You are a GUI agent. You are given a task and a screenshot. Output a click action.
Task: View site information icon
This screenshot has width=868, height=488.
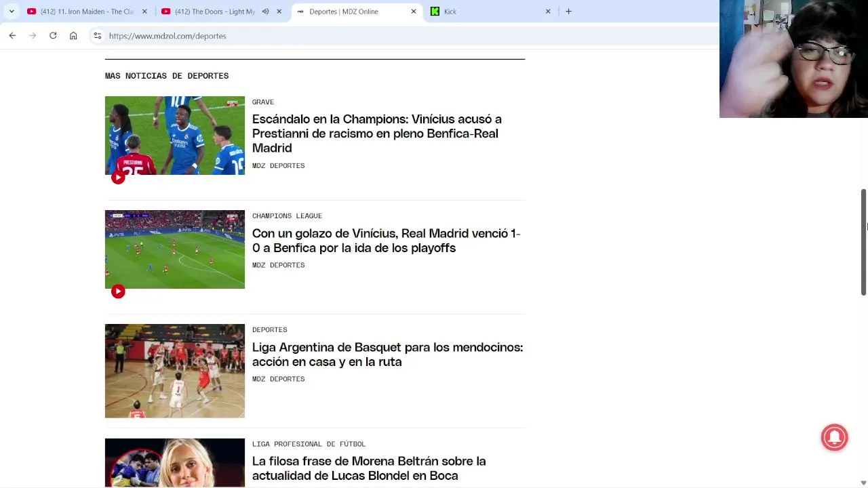98,36
